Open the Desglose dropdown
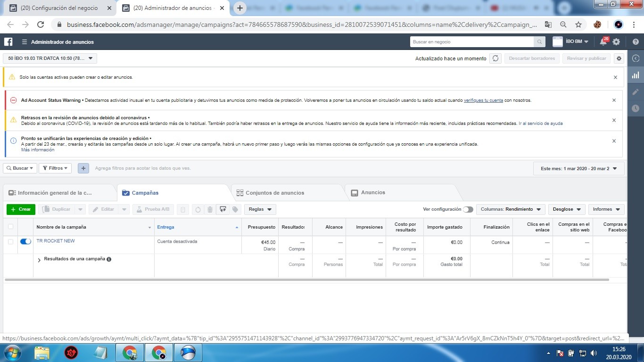Image resolution: width=644 pixels, height=362 pixels. [567, 209]
